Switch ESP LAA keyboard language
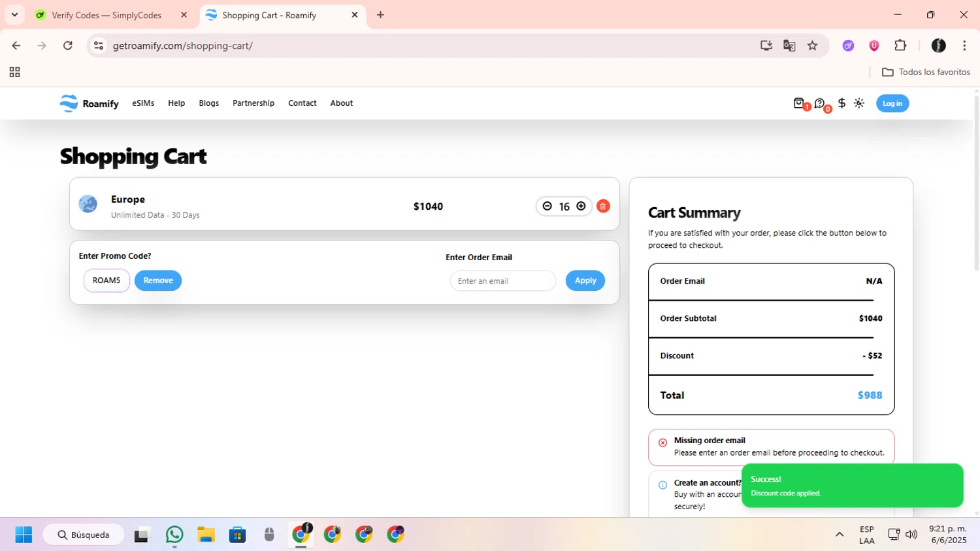 [x=867, y=535]
